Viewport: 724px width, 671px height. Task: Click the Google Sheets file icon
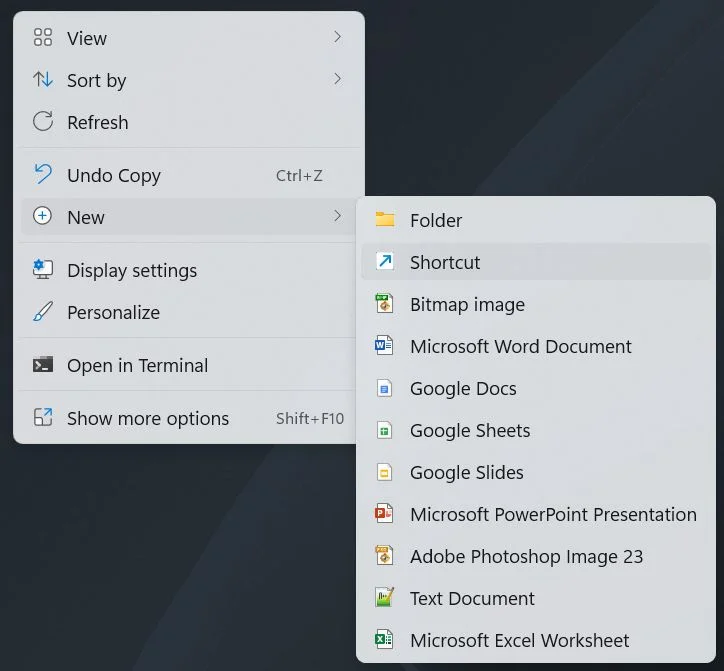384,430
